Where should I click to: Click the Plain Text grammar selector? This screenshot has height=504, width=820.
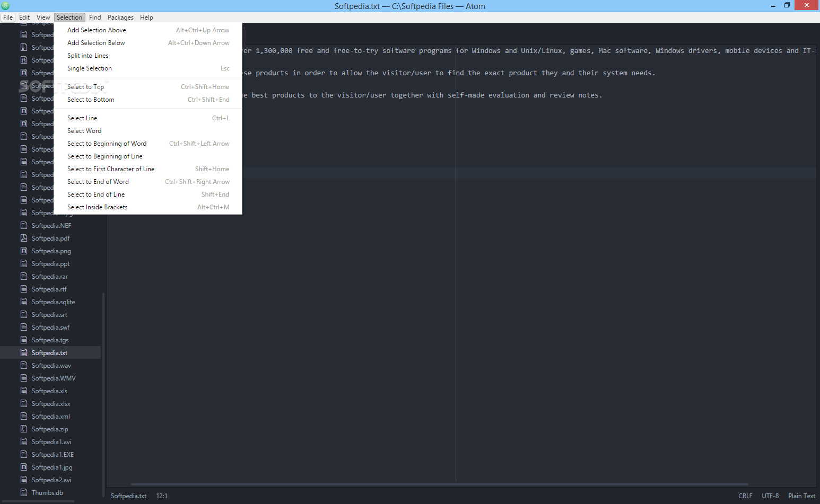801,496
